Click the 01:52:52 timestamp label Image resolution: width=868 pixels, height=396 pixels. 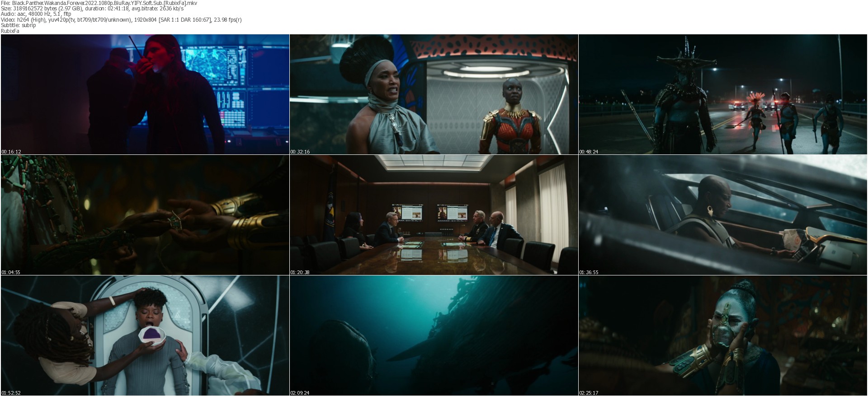(x=11, y=393)
